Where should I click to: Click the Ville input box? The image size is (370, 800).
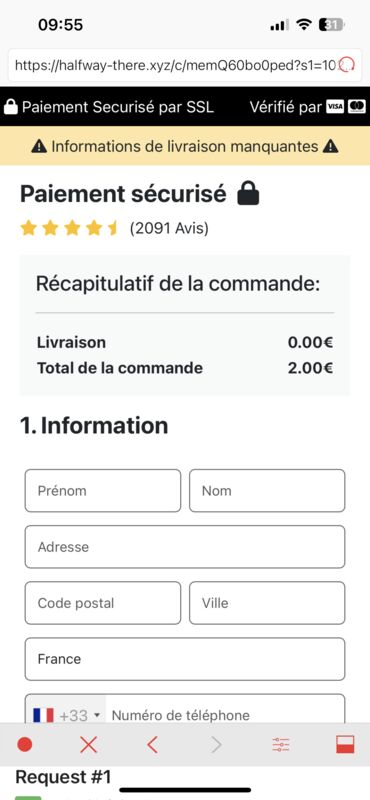(x=267, y=603)
